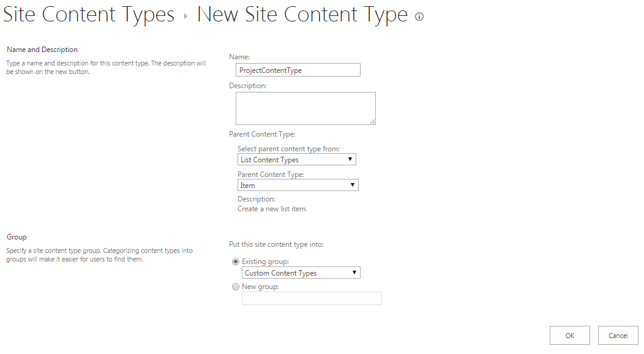Screen dimensions: 644x354
Task: Click New Site Content Type title
Action: [x=302, y=15]
